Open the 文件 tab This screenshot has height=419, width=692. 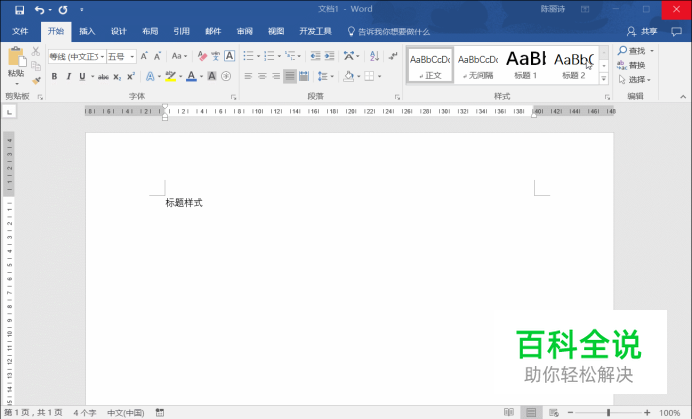(20, 31)
